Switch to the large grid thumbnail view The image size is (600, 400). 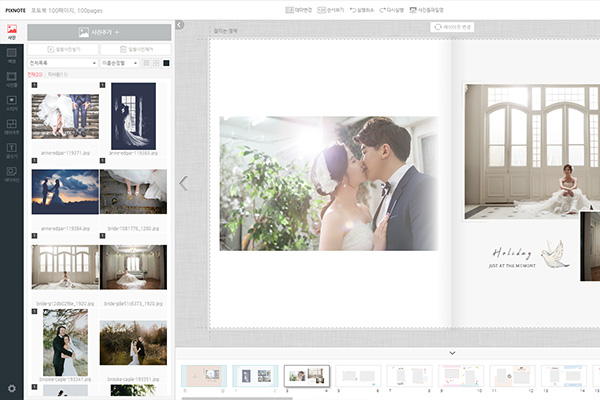point(147,63)
